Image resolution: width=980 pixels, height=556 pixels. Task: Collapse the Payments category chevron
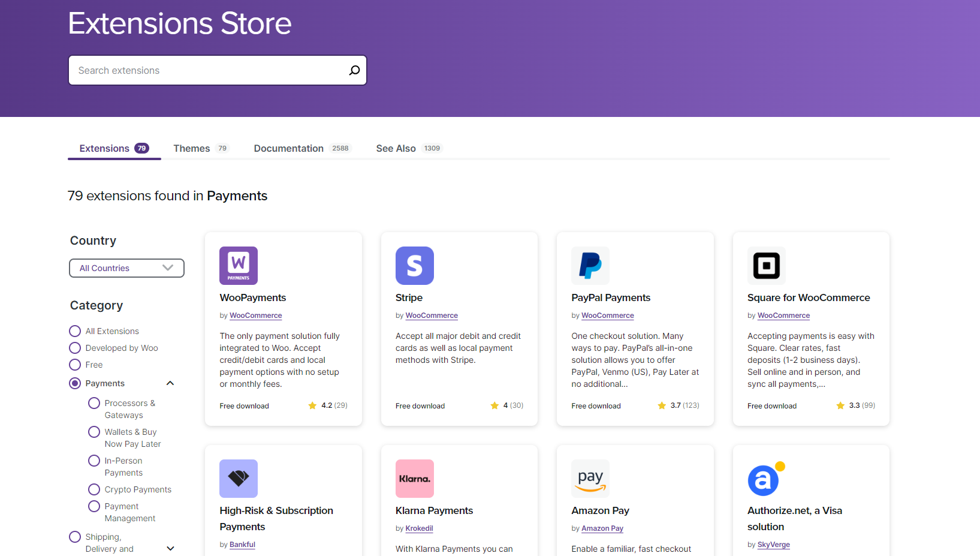pyautogui.click(x=170, y=383)
